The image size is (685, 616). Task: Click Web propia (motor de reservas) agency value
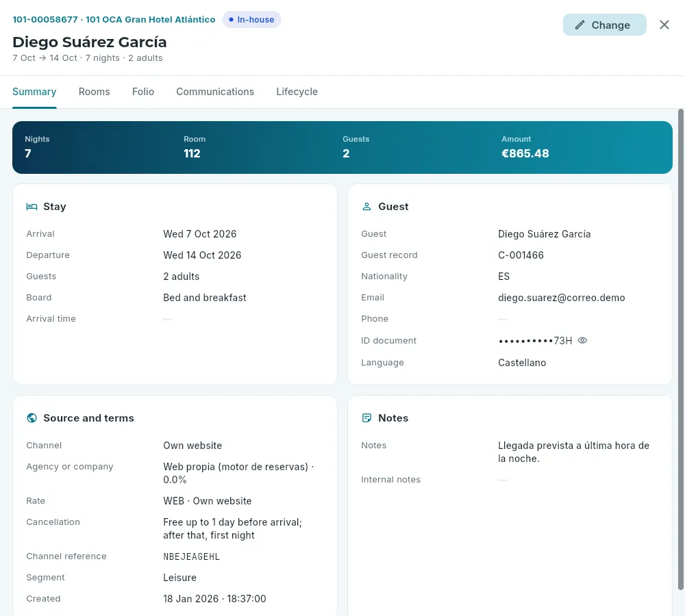[238, 473]
